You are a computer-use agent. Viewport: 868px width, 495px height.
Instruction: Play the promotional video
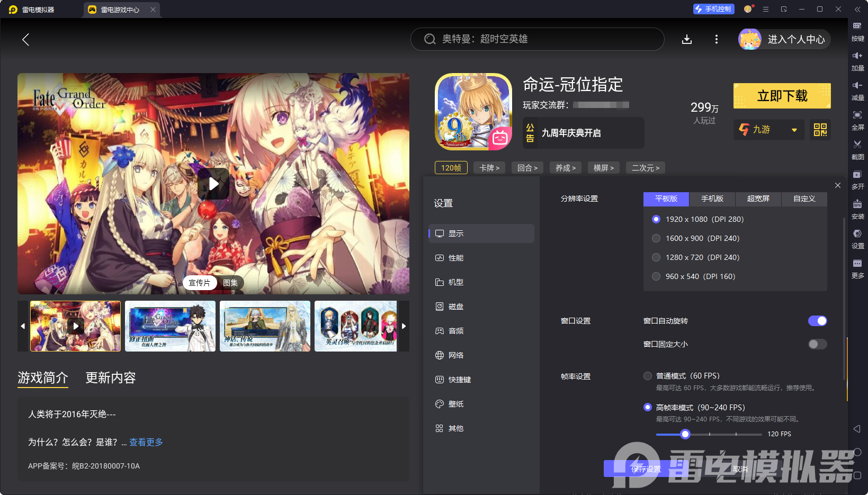click(213, 184)
